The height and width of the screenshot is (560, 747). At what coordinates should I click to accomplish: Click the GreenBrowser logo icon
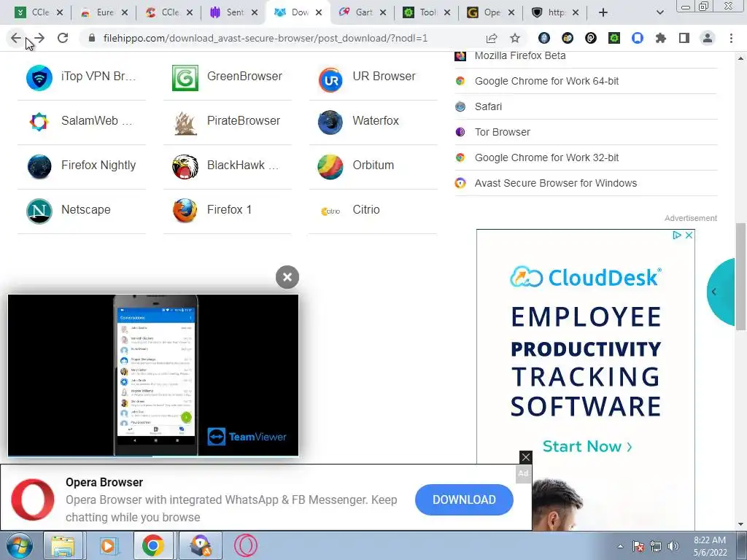pyautogui.click(x=185, y=77)
